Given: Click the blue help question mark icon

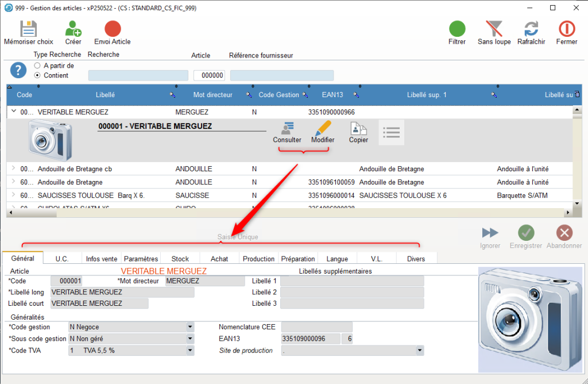Looking at the screenshot, I should (x=19, y=71).
